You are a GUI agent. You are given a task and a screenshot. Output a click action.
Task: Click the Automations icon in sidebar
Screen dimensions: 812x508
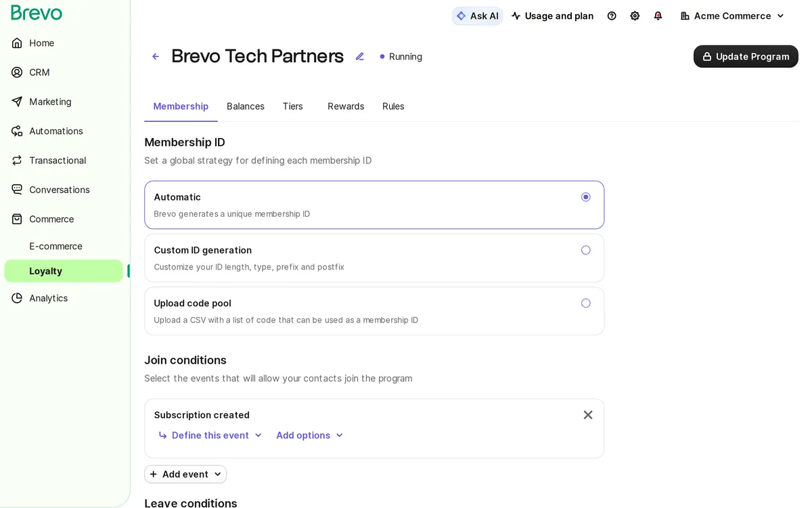pos(17,131)
